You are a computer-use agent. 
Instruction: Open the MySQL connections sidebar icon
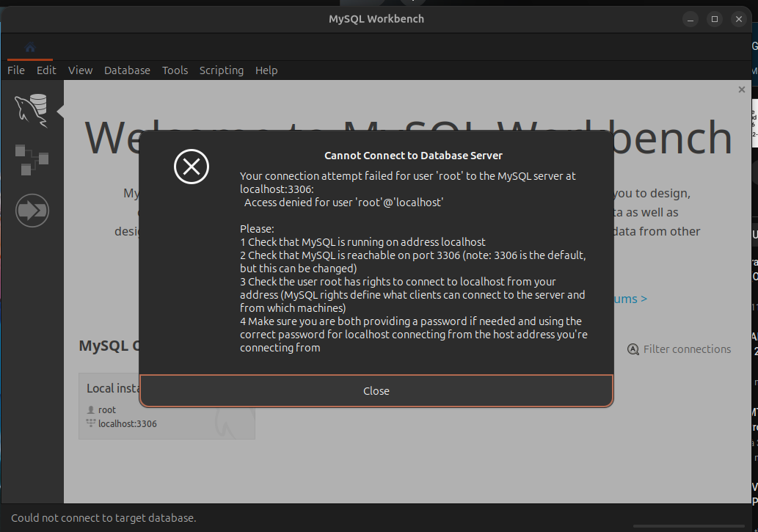pyautogui.click(x=32, y=111)
